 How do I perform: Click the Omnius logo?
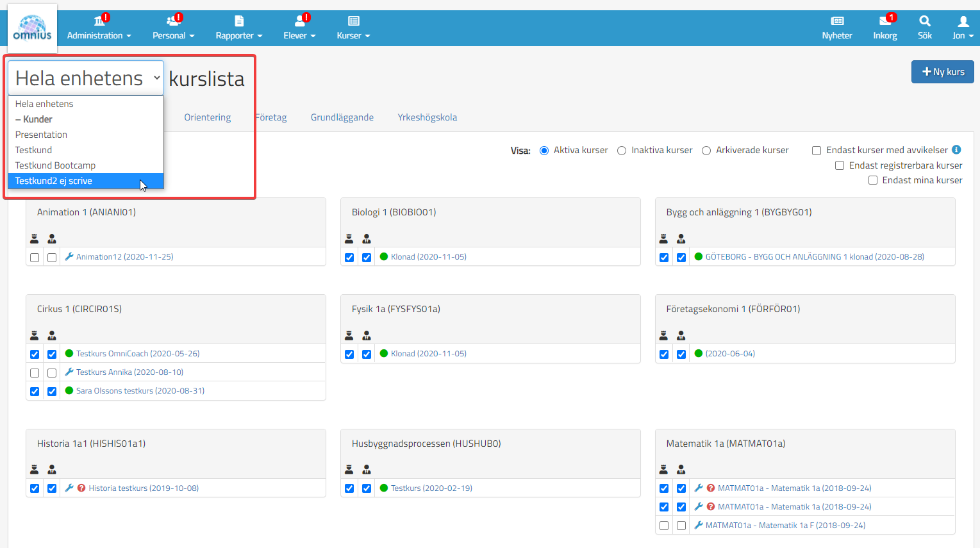(32, 28)
